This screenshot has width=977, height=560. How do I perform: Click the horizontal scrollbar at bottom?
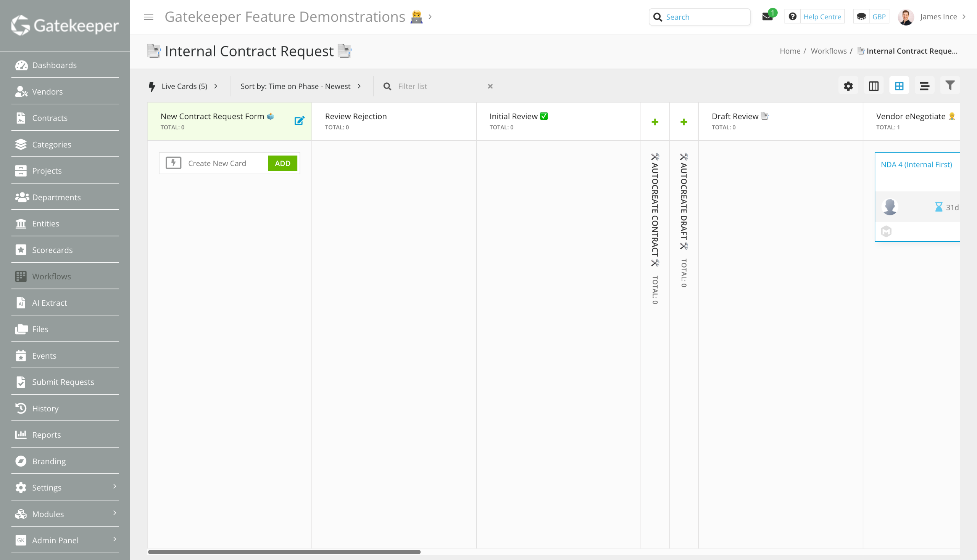coord(284,552)
